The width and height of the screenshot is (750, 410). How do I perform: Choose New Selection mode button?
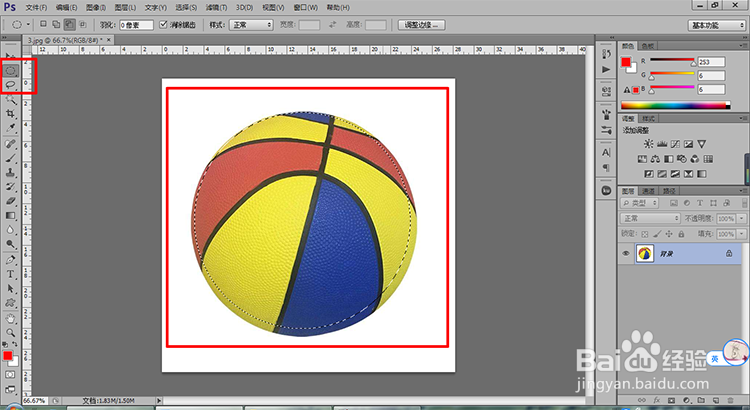tap(43, 24)
